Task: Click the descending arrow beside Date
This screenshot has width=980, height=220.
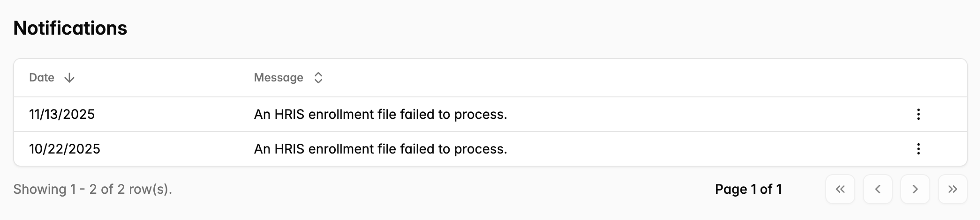Action: click(x=69, y=78)
